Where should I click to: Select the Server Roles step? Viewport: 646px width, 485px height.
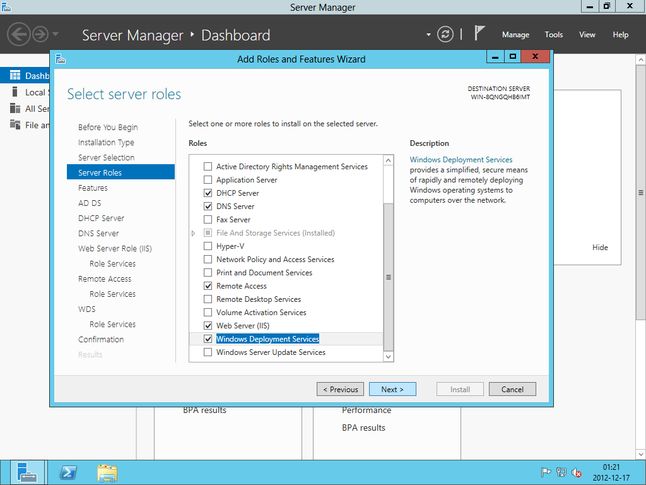pyautogui.click(x=121, y=172)
